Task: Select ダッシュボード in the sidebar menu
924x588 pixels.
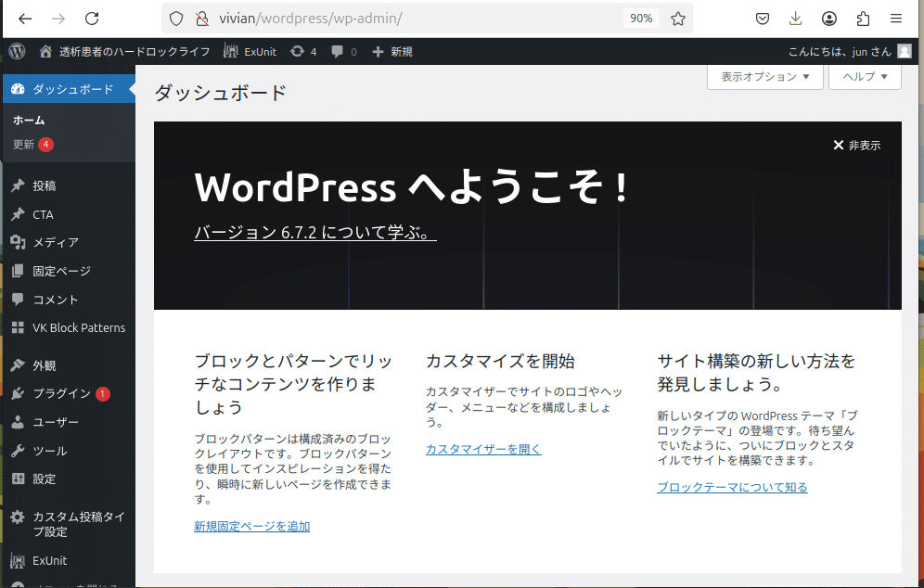Action: tap(69, 89)
